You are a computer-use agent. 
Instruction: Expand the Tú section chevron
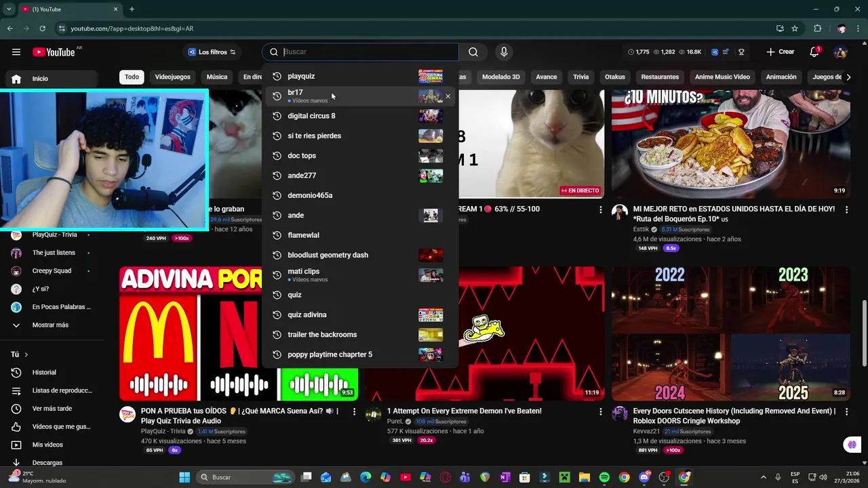[26, 354]
